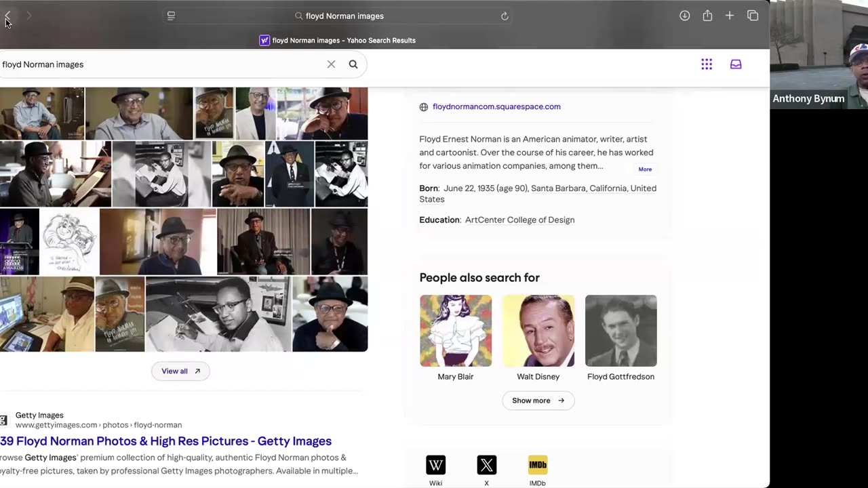The width and height of the screenshot is (868, 488).
Task: Click into the Yahoo search field
Action: (x=161, y=64)
